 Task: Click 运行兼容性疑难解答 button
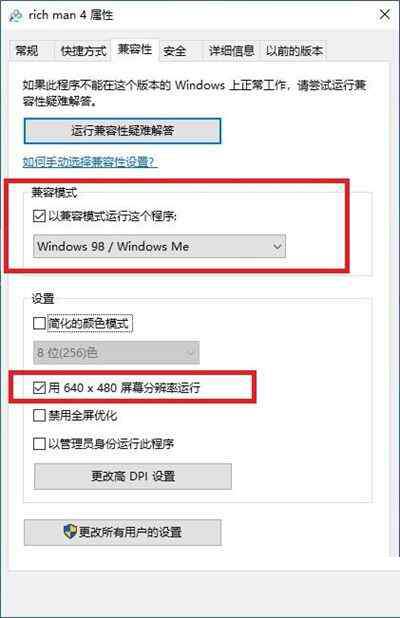point(123,131)
